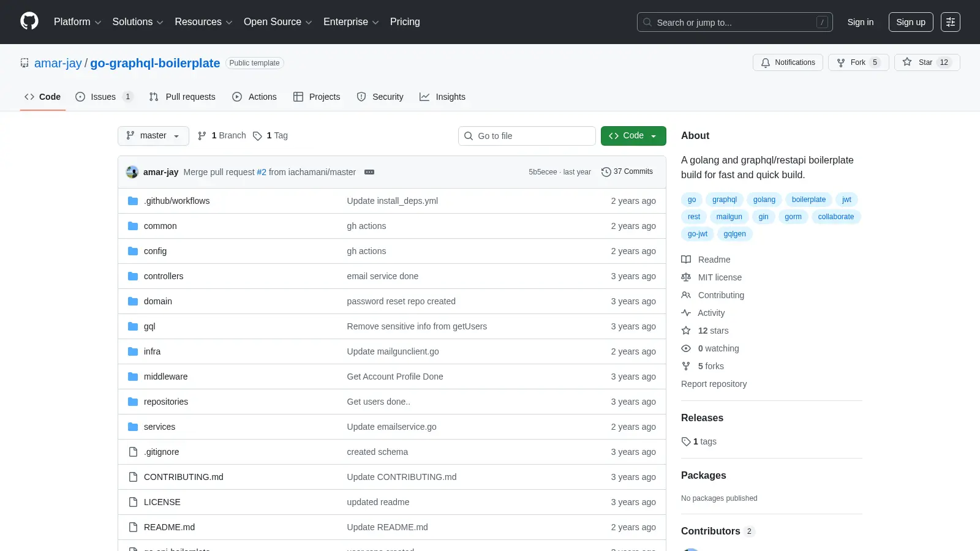Switch to the Issues tab
980x551 pixels.
pyautogui.click(x=104, y=97)
